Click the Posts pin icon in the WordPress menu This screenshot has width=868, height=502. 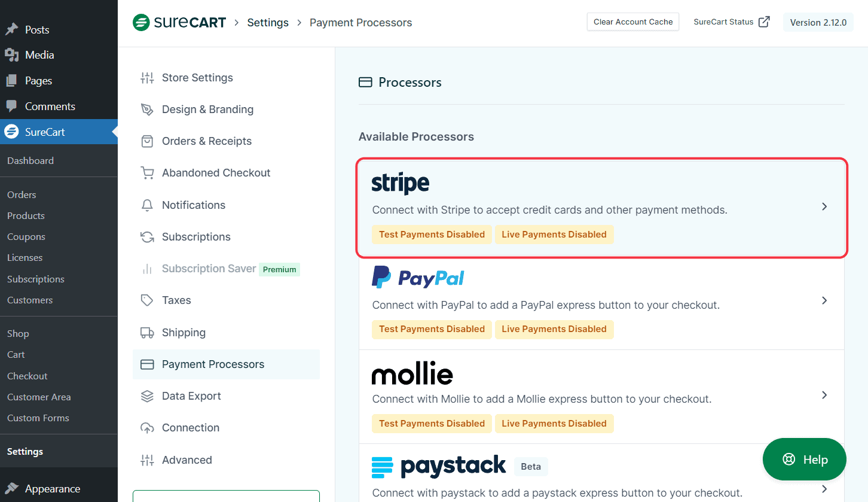[x=11, y=29]
